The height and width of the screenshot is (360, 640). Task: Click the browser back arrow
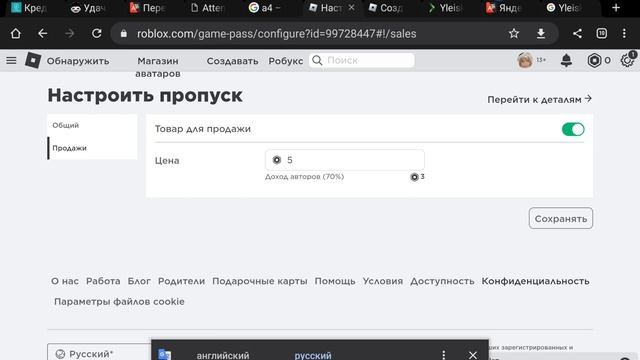(42, 33)
